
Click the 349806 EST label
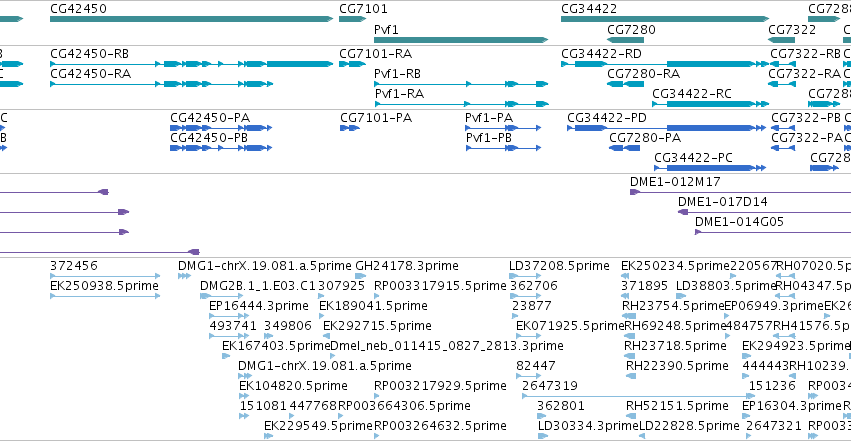(288, 325)
